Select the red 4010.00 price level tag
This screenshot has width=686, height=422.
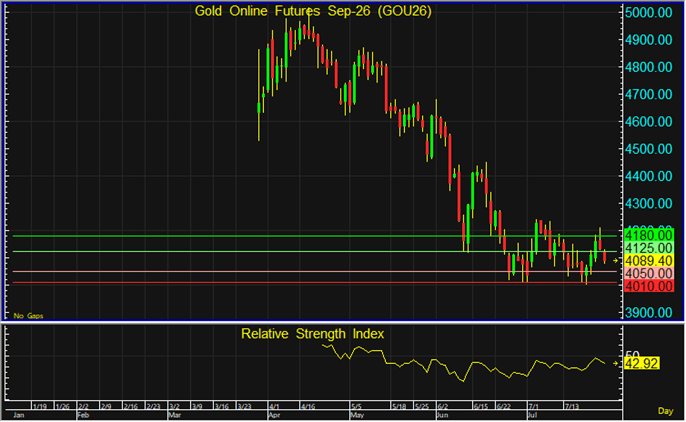tap(649, 286)
